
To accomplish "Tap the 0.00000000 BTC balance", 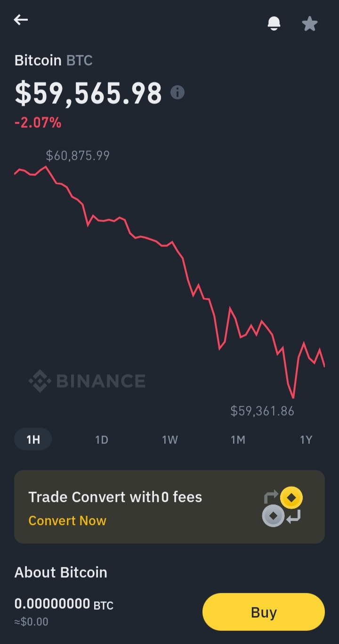I will point(64,604).
